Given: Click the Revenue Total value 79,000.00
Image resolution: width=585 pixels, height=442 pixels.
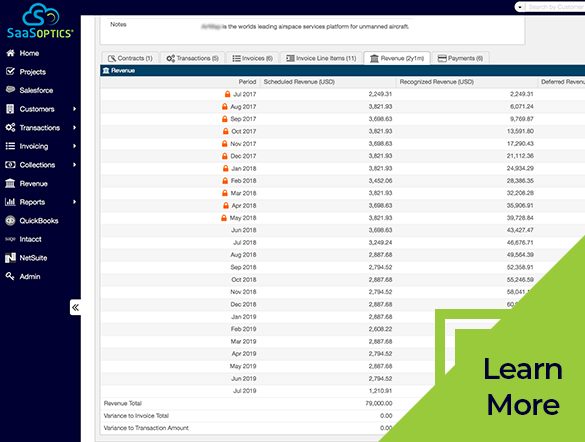Looking at the screenshot, I should [x=378, y=403].
